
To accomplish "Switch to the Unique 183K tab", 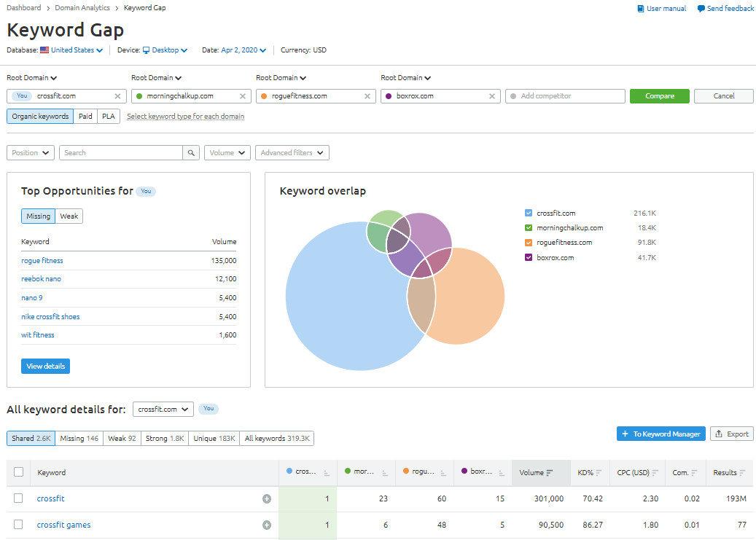I will coord(214,439).
